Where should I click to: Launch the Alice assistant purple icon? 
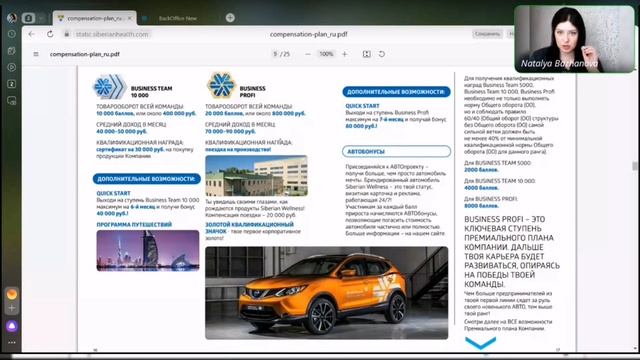click(12, 326)
